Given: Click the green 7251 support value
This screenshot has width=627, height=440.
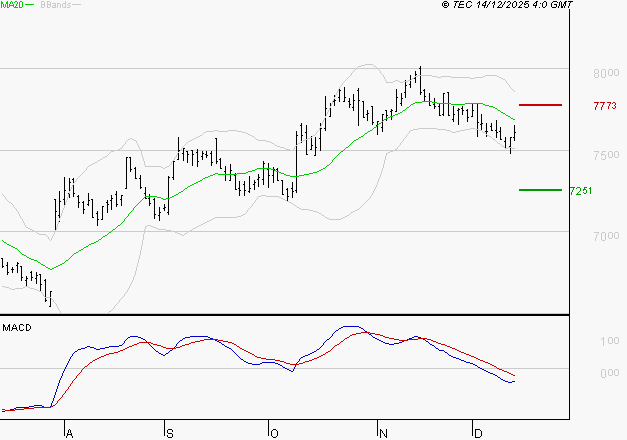Looking at the screenshot, I should 581,191.
